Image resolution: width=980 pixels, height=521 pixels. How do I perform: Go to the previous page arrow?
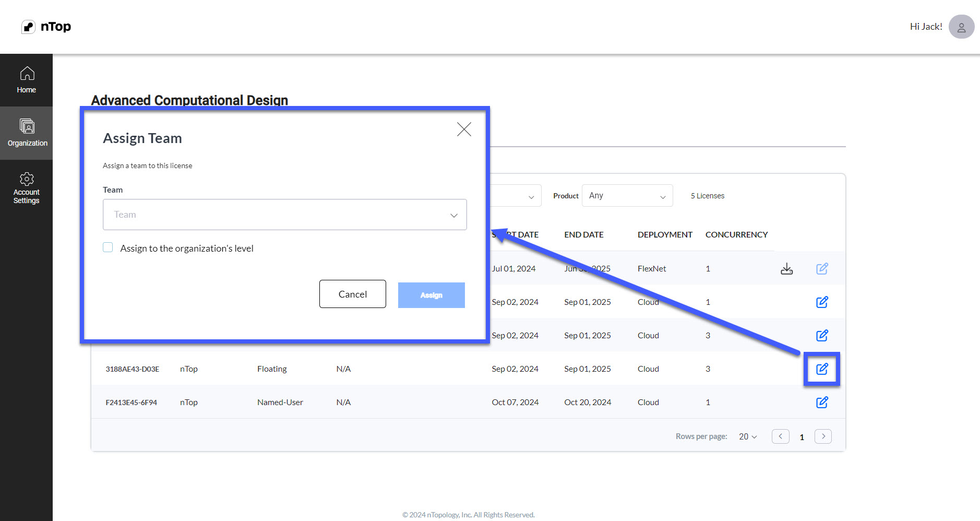coord(781,436)
